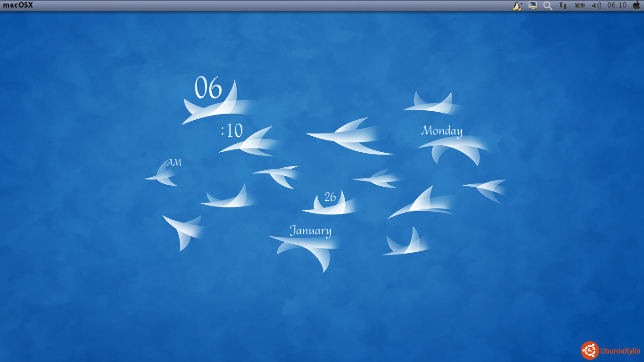The width and height of the screenshot is (644, 362).
Task: Open the battery charging indicator
Action: 579,6
